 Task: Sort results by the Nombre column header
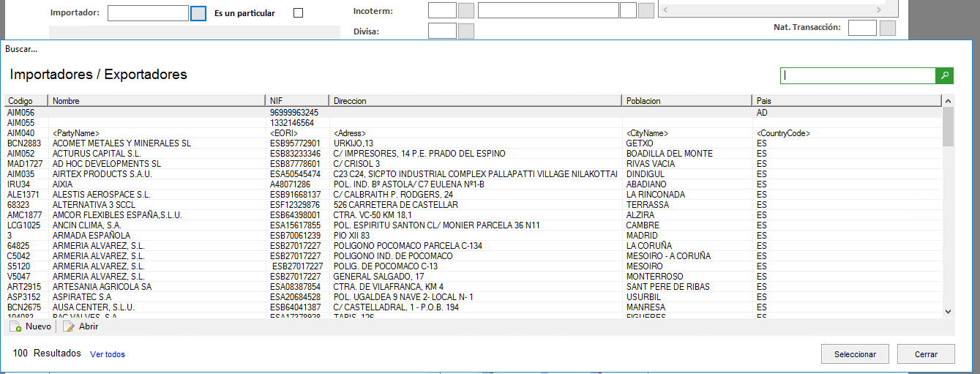pos(157,101)
